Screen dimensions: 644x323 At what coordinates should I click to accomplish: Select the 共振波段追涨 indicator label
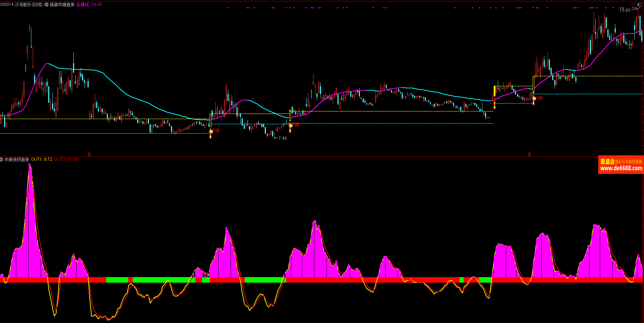17,159
